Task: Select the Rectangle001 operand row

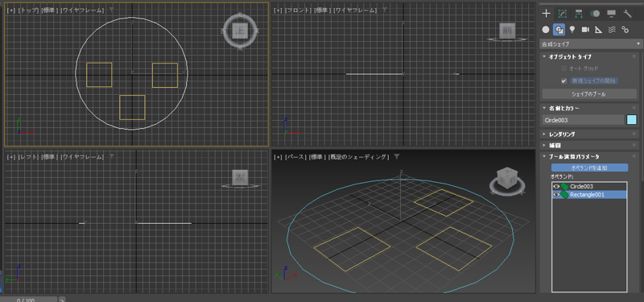Action: (x=589, y=195)
